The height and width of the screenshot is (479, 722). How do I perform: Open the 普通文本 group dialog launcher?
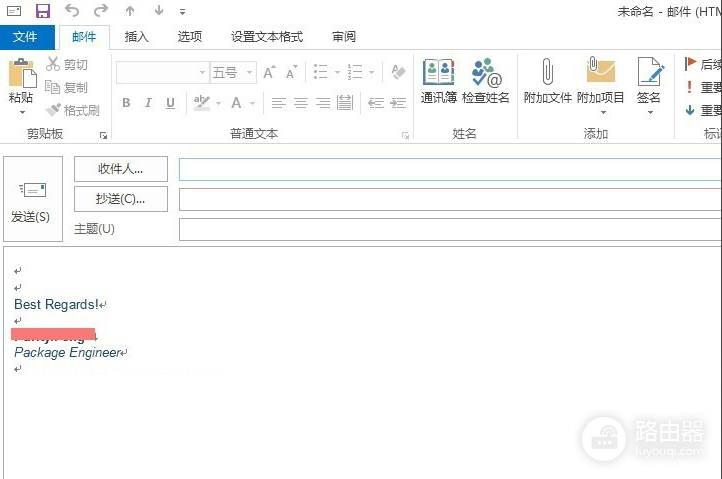click(x=405, y=135)
